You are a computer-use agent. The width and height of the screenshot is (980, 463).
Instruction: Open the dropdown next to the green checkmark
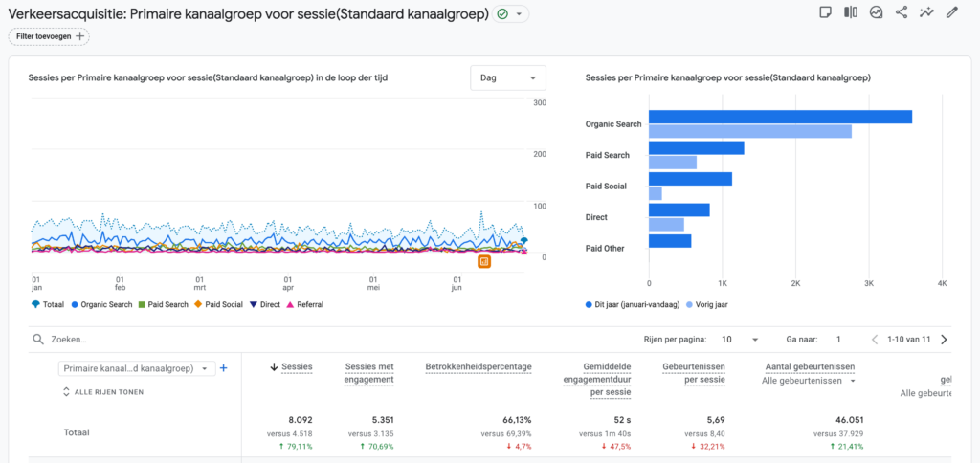[518, 13]
